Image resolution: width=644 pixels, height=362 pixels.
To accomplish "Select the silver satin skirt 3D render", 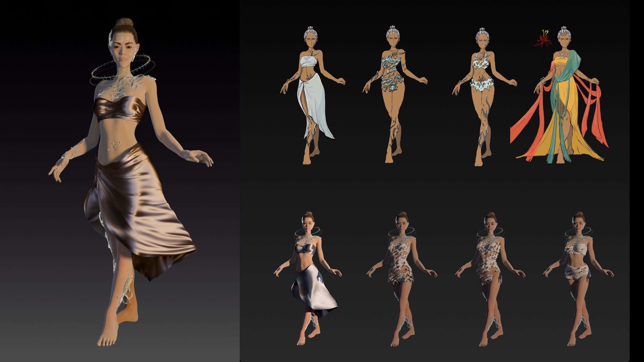I will click(308, 279).
